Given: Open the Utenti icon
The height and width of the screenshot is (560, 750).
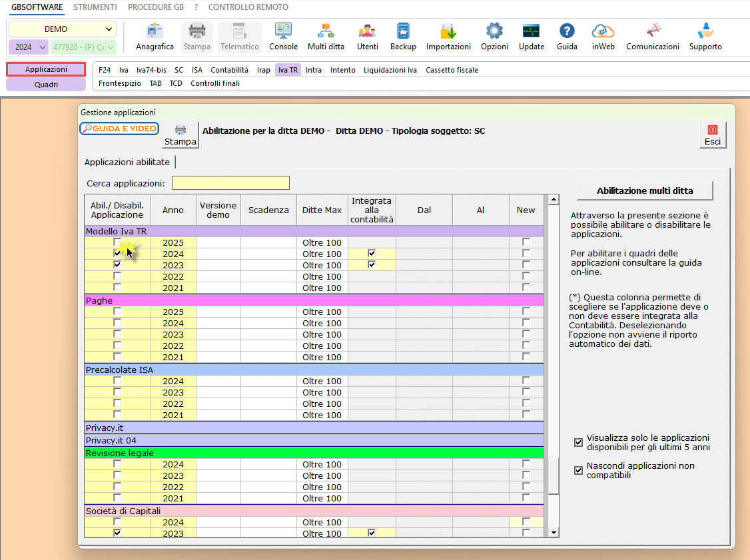Looking at the screenshot, I should pyautogui.click(x=367, y=36).
